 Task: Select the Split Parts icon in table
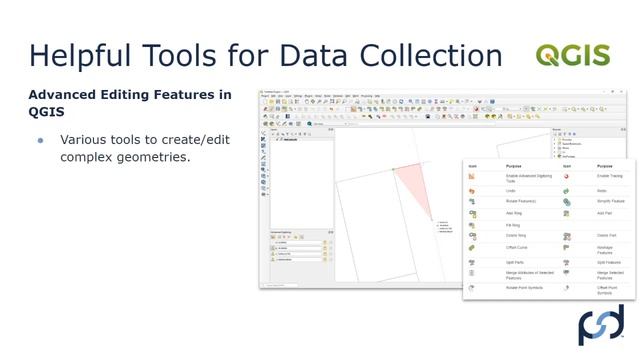tap(472, 262)
